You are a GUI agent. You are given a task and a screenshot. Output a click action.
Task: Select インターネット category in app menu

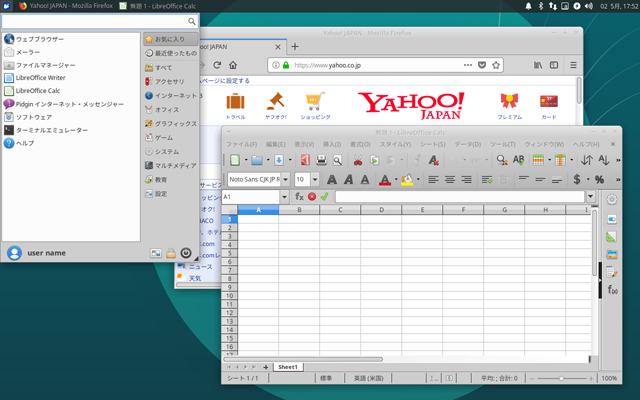tap(171, 96)
